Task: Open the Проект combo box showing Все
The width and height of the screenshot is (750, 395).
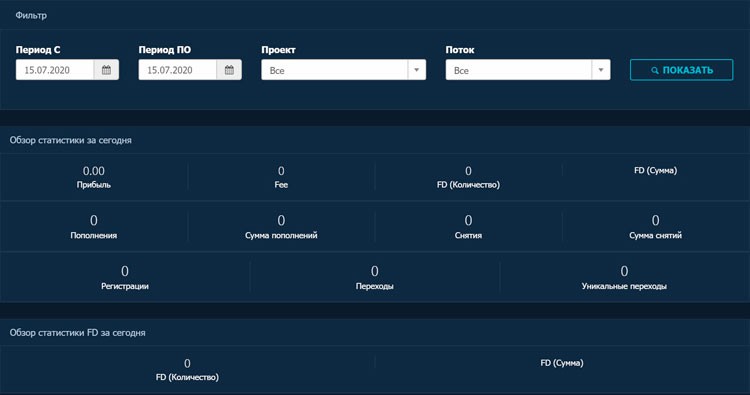Action: [x=343, y=70]
